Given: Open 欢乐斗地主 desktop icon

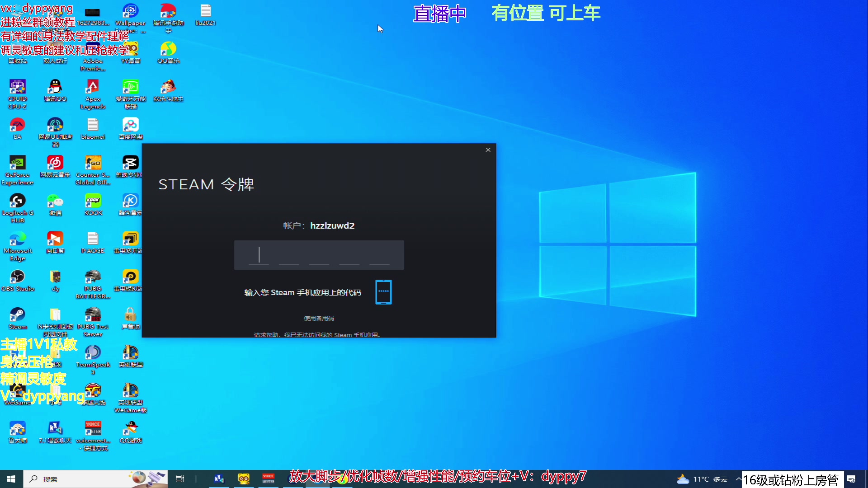Looking at the screenshot, I should pos(168,90).
